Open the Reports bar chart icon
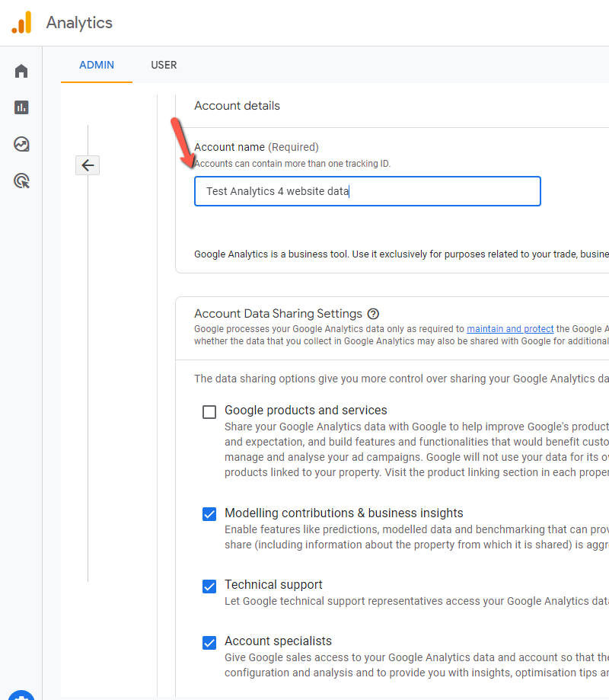The width and height of the screenshot is (609, 700). pos(21,107)
